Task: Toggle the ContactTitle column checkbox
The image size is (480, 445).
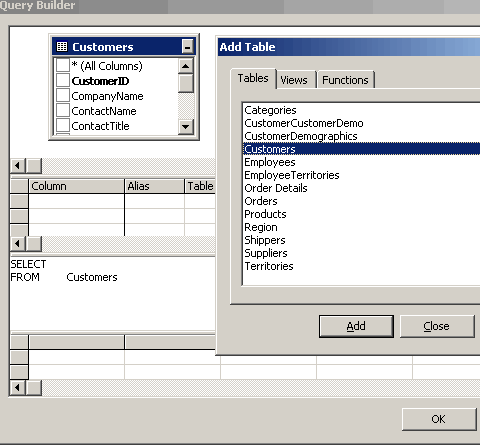Action: click(63, 125)
